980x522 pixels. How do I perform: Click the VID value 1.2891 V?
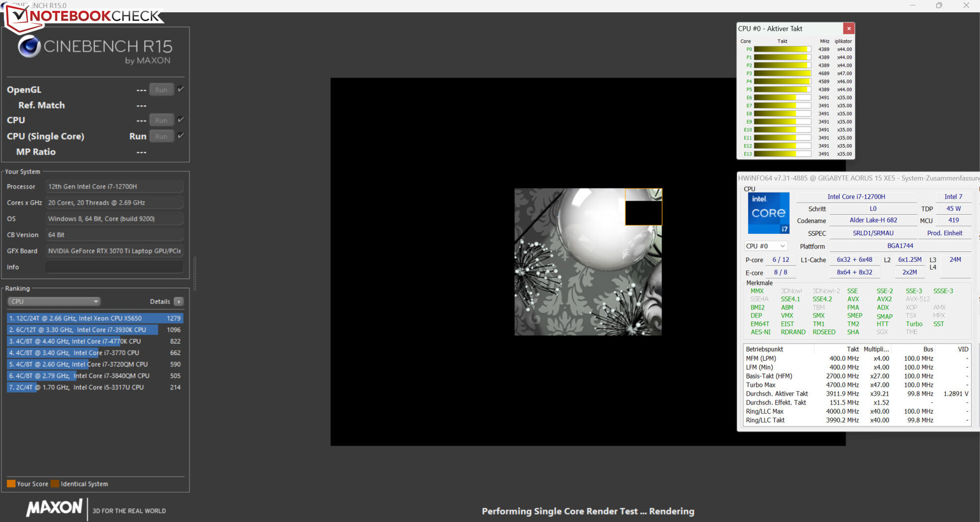(x=955, y=394)
